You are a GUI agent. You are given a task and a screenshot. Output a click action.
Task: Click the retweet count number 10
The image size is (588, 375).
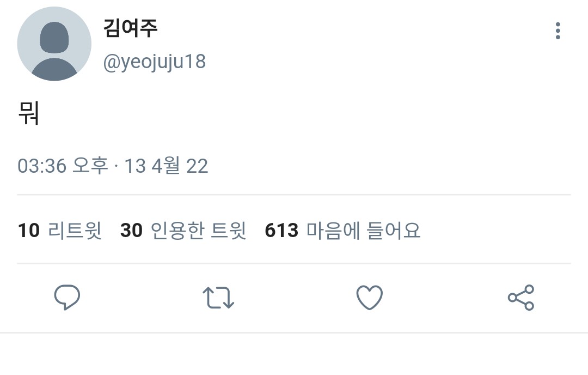[29, 231]
